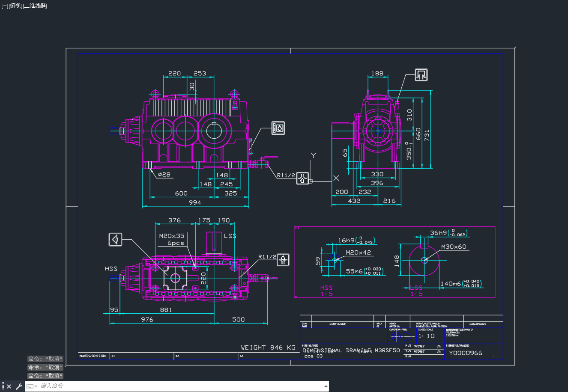568x392 pixels.
Task: Select the projection symbol in the title block
Action: pos(402,336)
